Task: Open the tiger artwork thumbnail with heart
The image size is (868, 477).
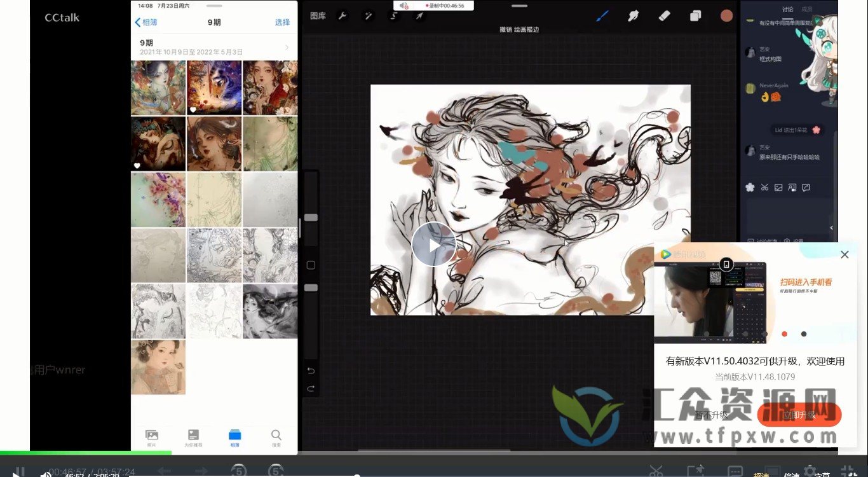Action: click(x=214, y=88)
